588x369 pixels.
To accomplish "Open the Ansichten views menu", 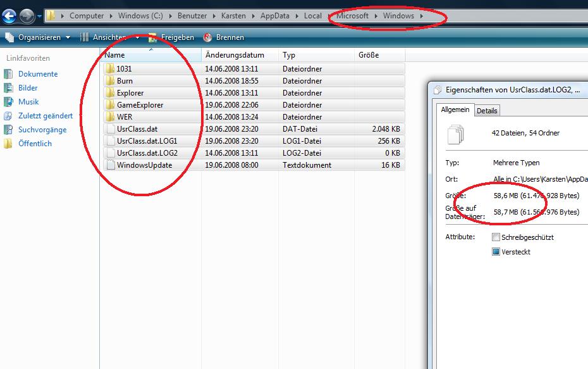I will (x=109, y=37).
